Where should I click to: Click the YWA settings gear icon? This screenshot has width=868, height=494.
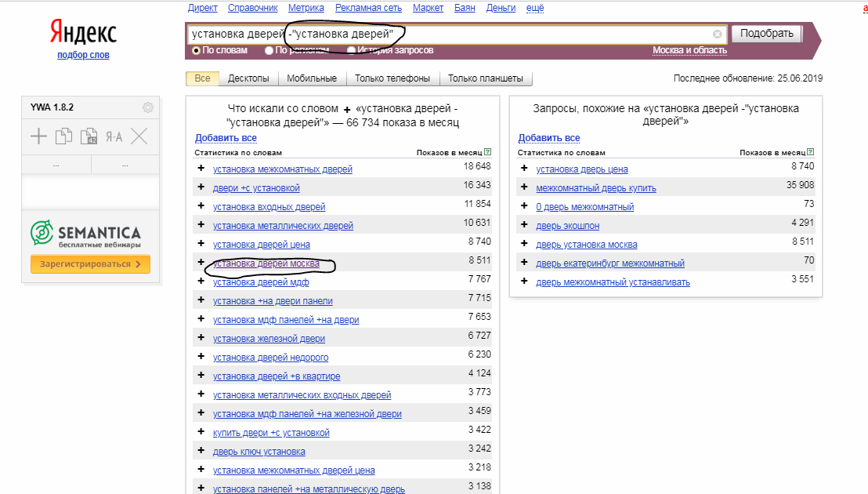point(148,107)
